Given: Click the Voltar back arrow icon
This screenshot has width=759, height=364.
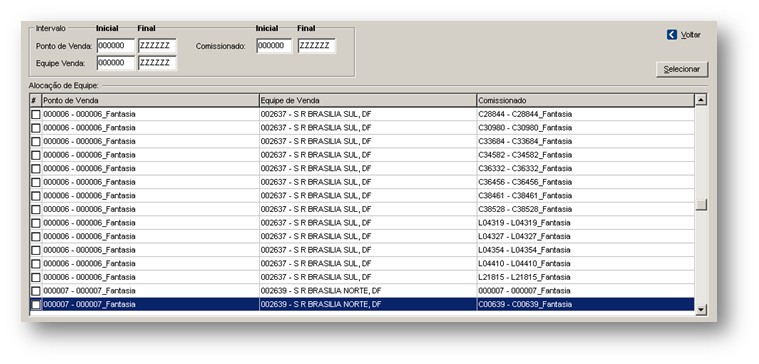Looking at the screenshot, I should (671, 35).
